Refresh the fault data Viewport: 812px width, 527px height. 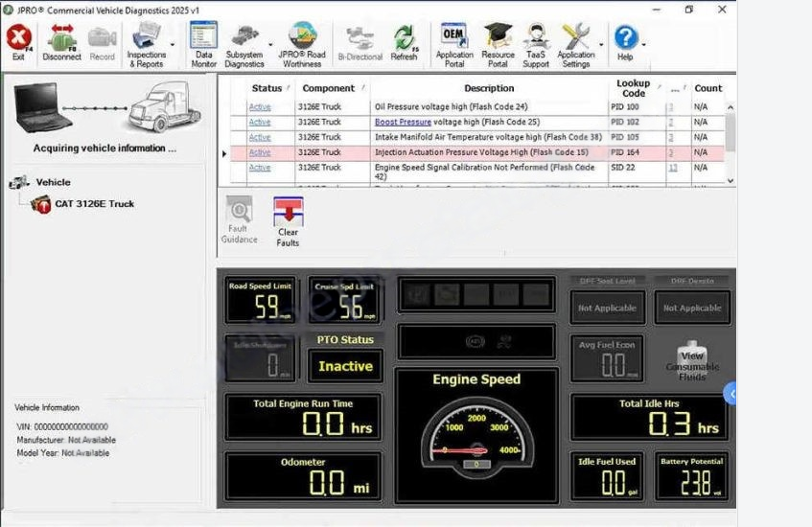[404, 44]
